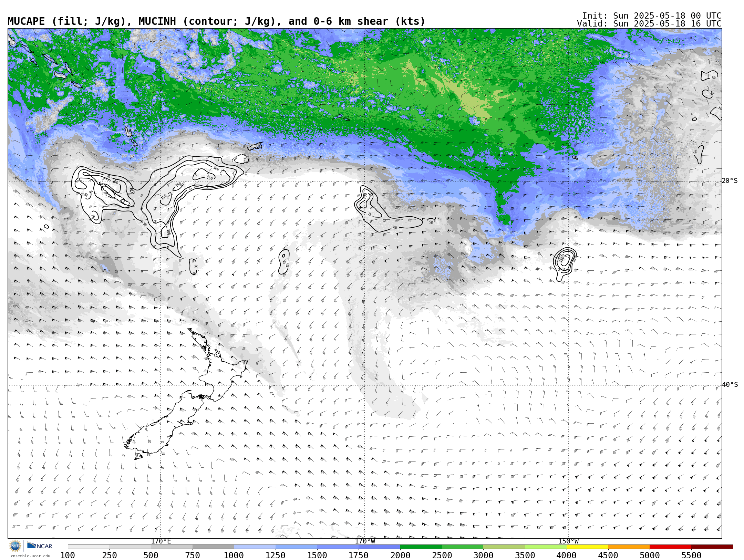Open the ensemble.ucar.edu text link
This screenshot has width=744, height=560.
coord(30,556)
